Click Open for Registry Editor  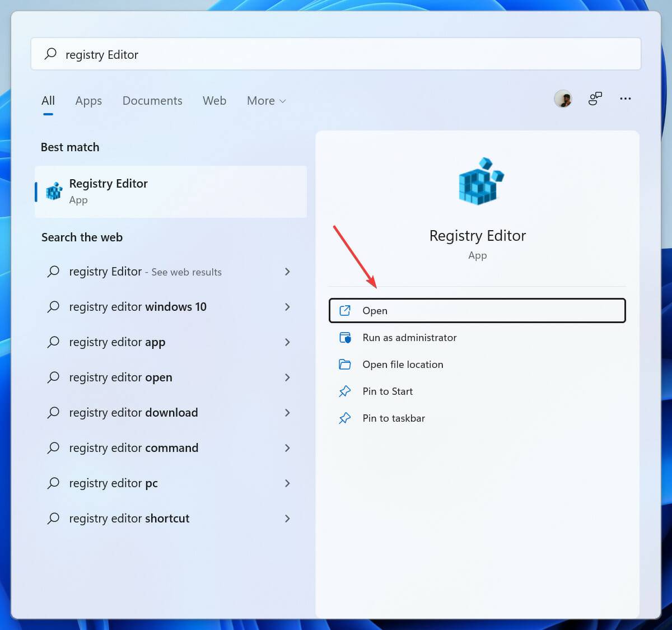(477, 311)
